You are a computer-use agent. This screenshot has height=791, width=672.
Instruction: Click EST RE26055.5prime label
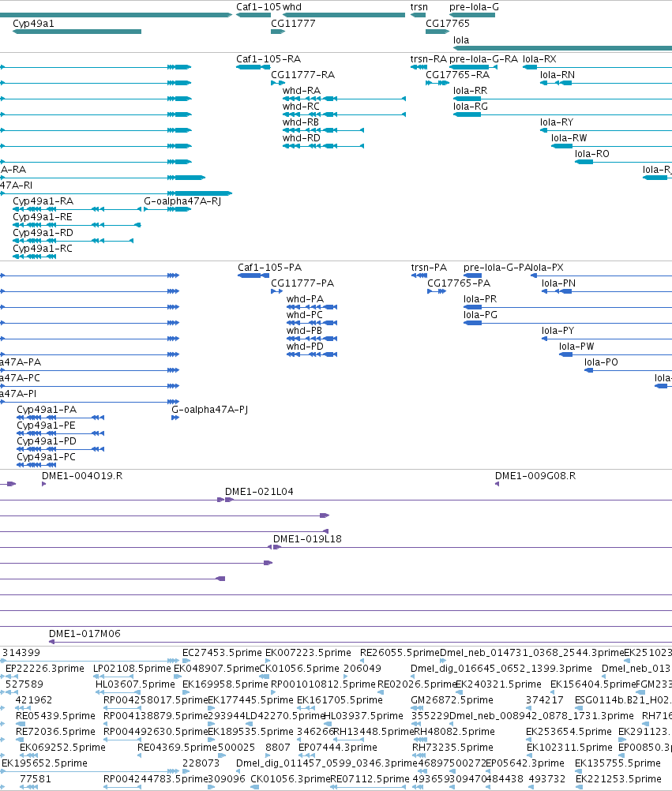tap(400, 653)
